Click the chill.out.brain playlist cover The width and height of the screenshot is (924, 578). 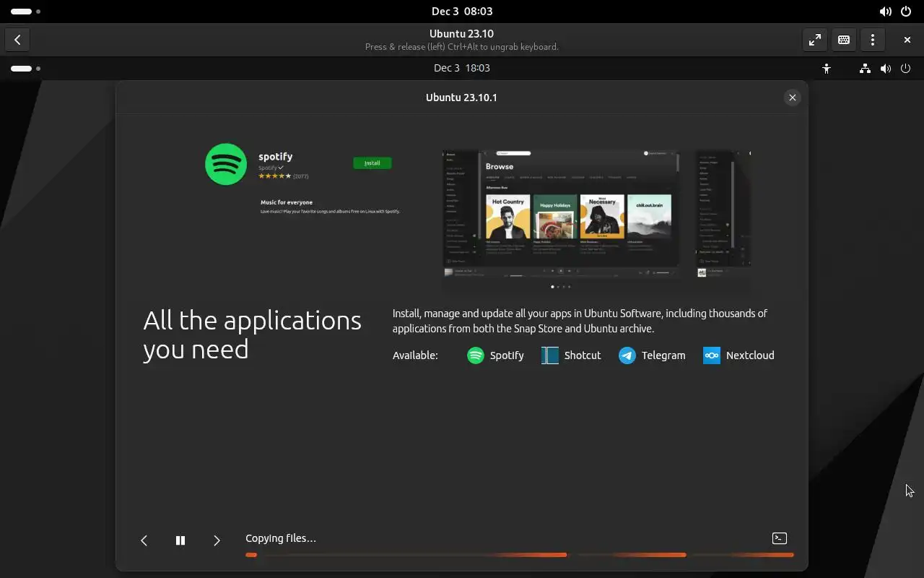(649, 217)
